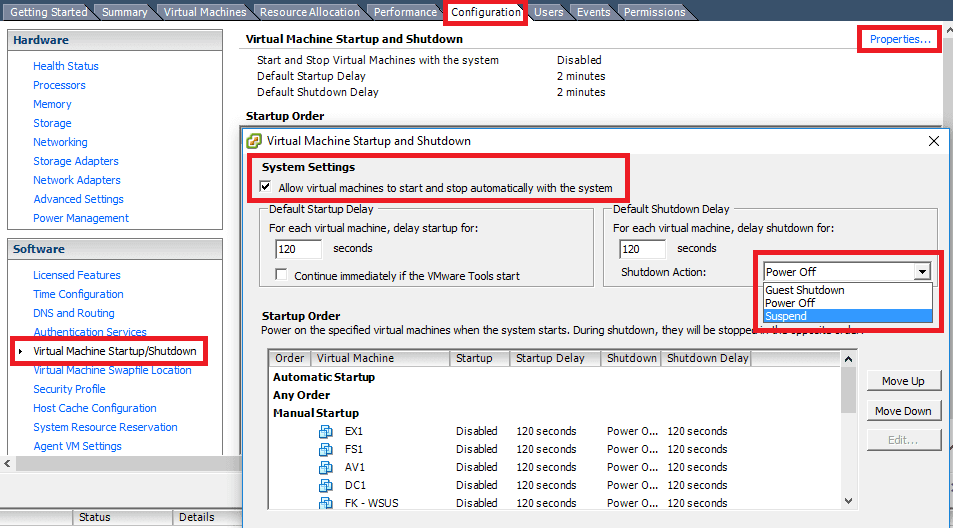Open the Events tab

point(593,12)
